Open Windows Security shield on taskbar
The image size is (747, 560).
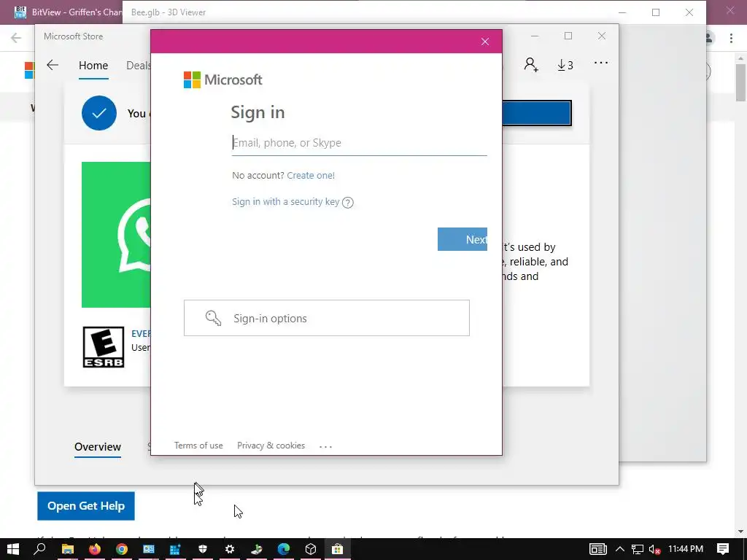203,549
